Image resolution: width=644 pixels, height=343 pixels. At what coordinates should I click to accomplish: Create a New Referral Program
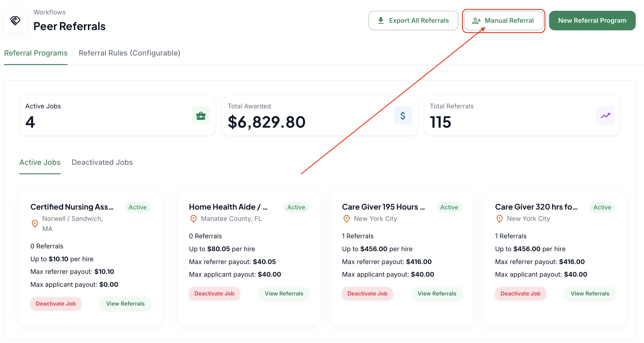pyautogui.click(x=592, y=20)
